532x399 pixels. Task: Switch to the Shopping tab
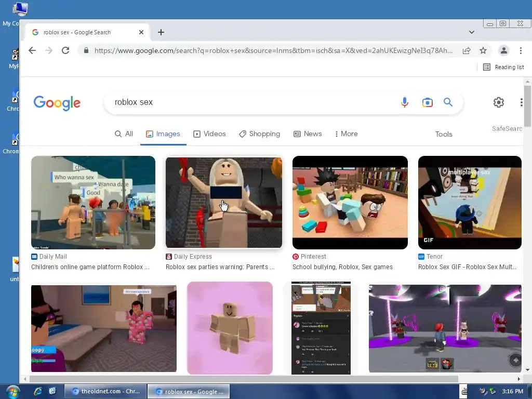click(x=260, y=134)
